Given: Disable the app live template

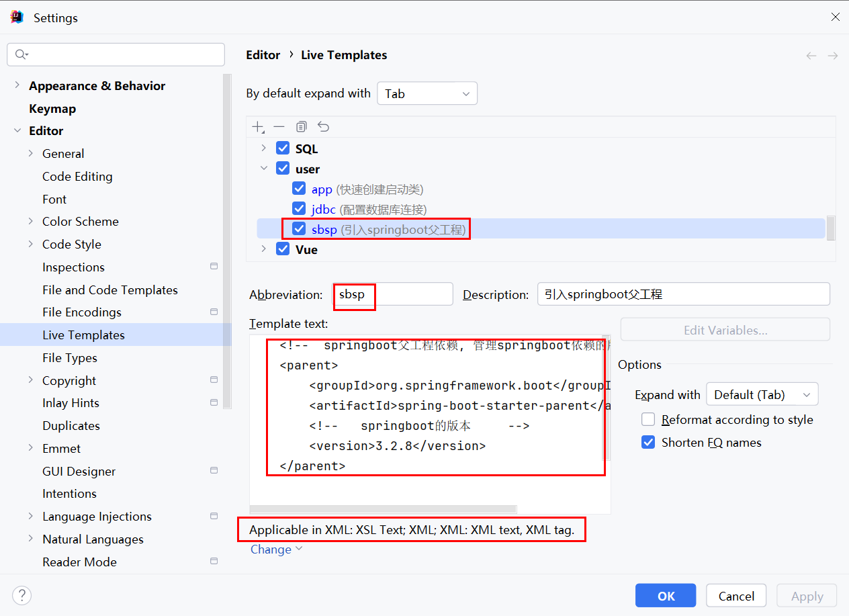Looking at the screenshot, I should [299, 189].
